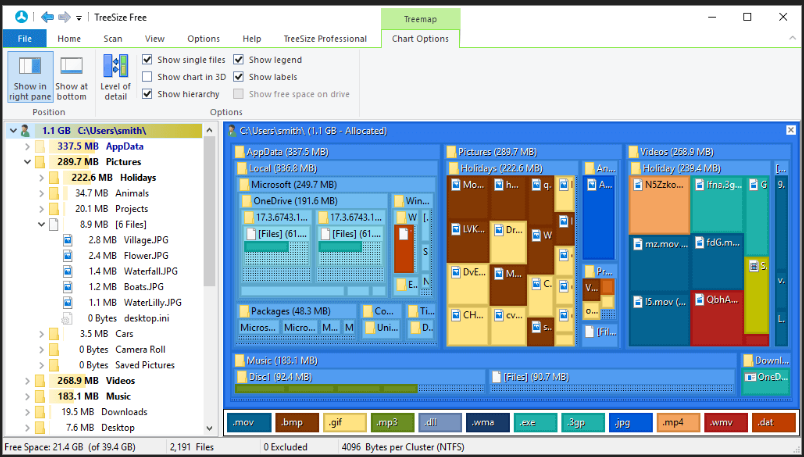
Task: Select Village.JPG image file icon
Action: tap(68, 240)
